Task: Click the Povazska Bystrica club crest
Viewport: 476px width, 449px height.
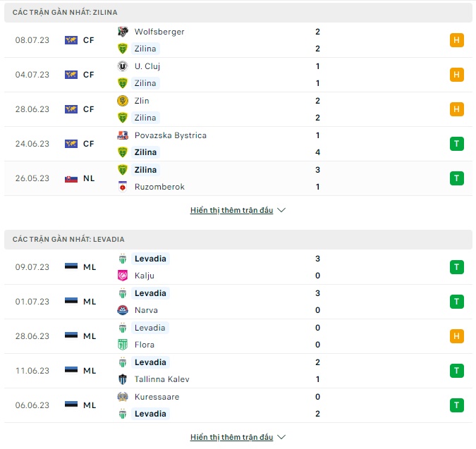Action: pyautogui.click(x=123, y=135)
